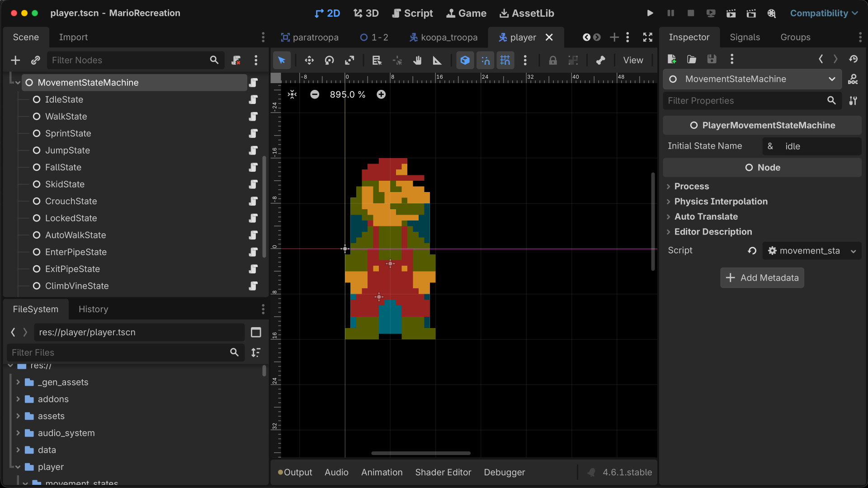Expand the audio_system folder

click(x=18, y=433)
